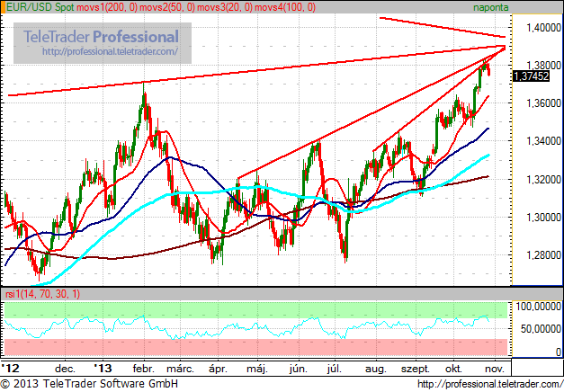Click the 1,32000 price axis label
This screenshot has height=392, width=564.
(x=543, y=179)
